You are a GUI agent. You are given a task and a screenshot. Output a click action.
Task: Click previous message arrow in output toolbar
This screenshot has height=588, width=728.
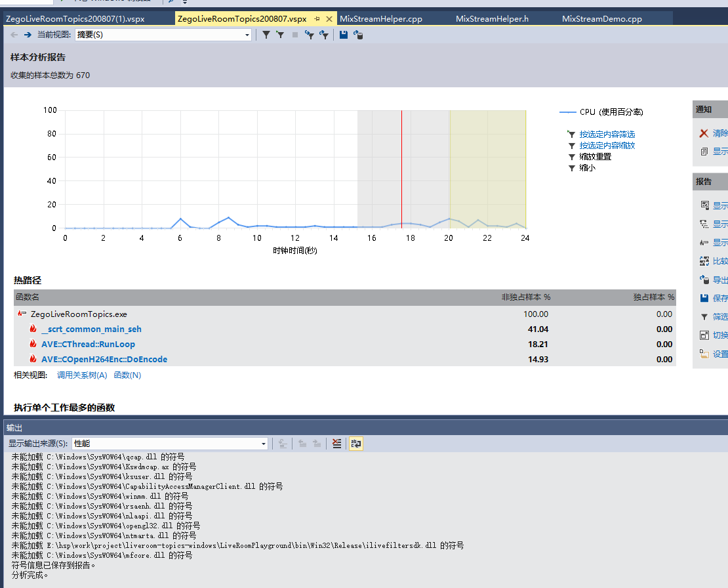(302, 444)
